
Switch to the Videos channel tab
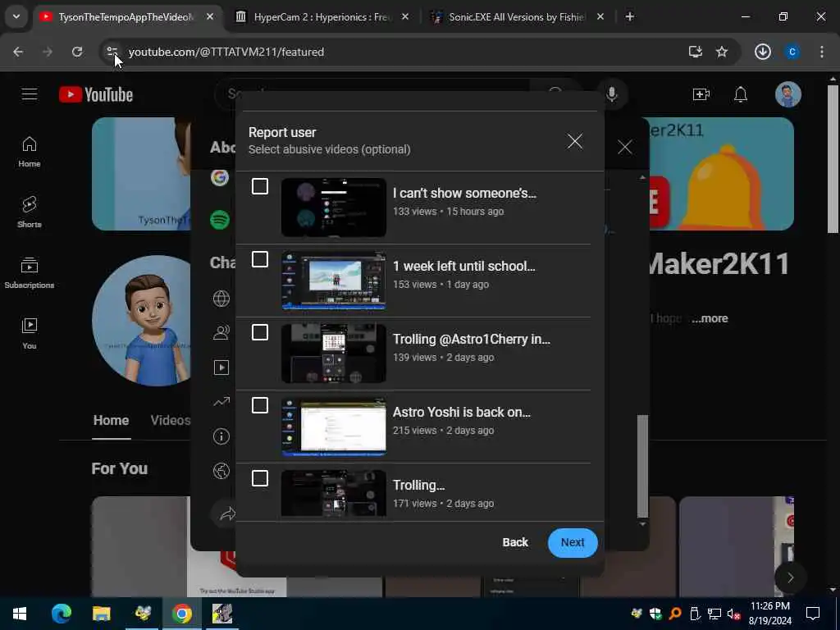pos(170,420)
